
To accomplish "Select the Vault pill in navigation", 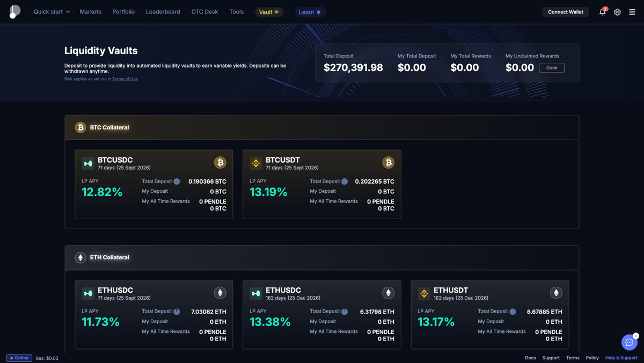I will point(269,12).
